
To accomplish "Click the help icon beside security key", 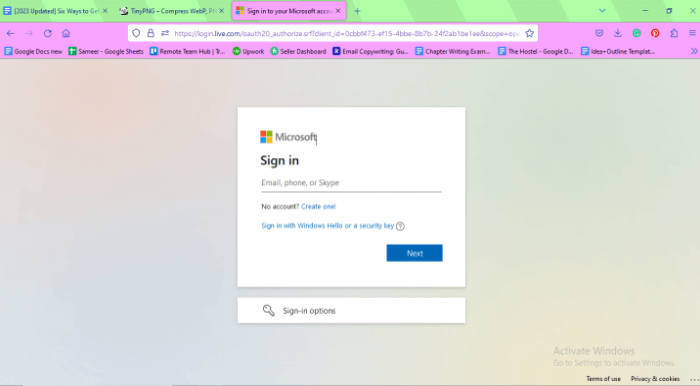I will [400, 226].
